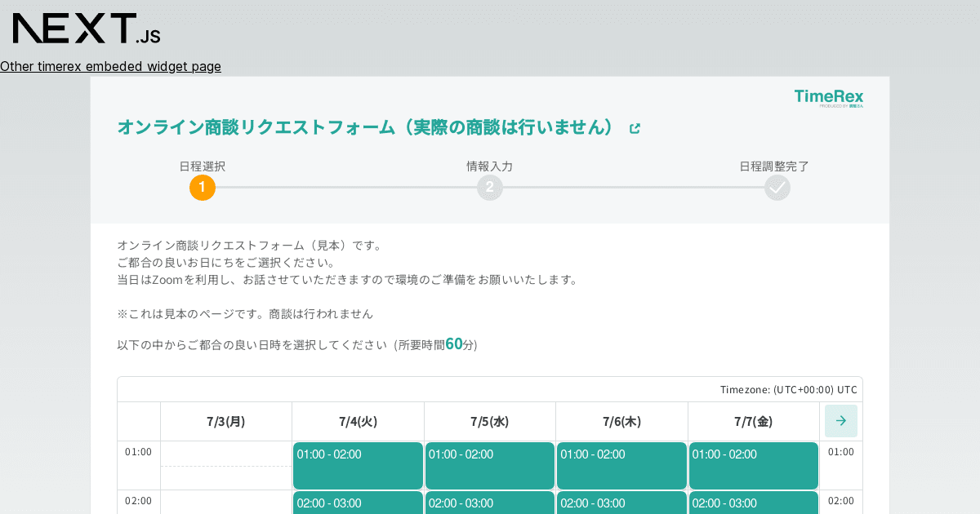Click the 7/6(木) column header

click(x=621, y=421)
